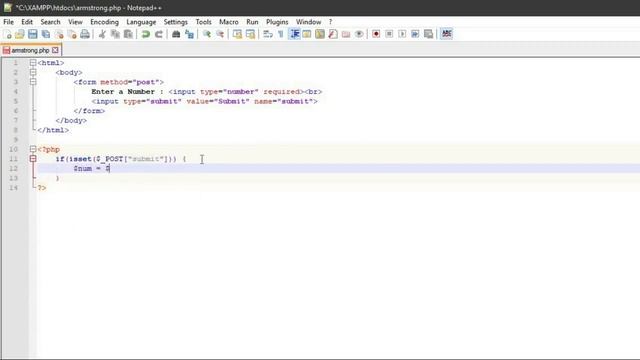Click the 'Enter a Number :' text on line 4
The height and width of the screenshot is (360, 640).
[x=127, y=92]
